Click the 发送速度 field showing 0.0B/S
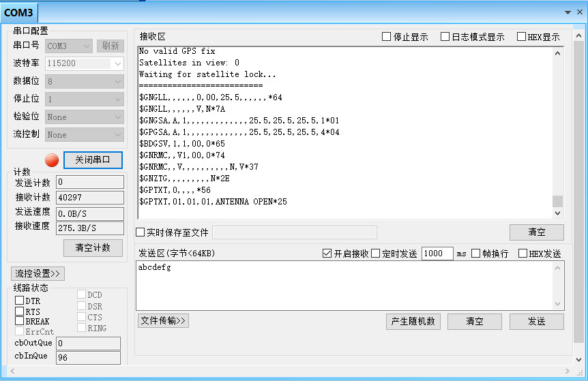The image size is (588, 381). (90, 214)
